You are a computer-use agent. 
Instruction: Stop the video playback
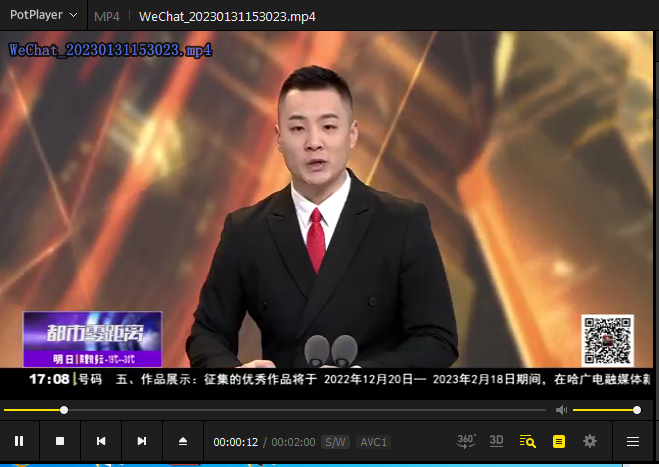pos(60,441)
